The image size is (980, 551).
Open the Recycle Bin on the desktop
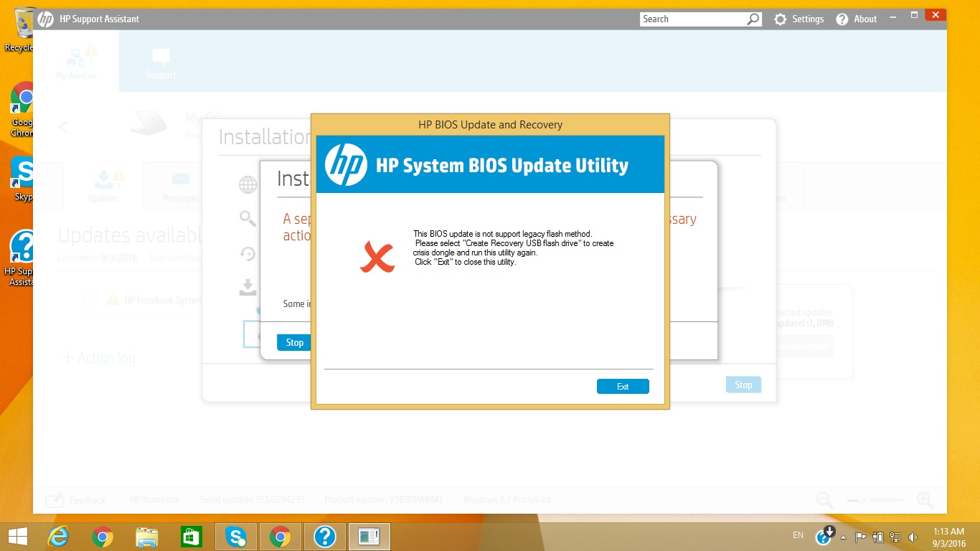(19, 30)
